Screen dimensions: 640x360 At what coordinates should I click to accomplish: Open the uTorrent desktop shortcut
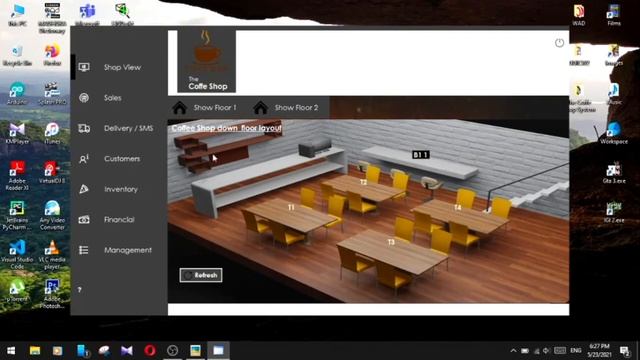[17, 291]
